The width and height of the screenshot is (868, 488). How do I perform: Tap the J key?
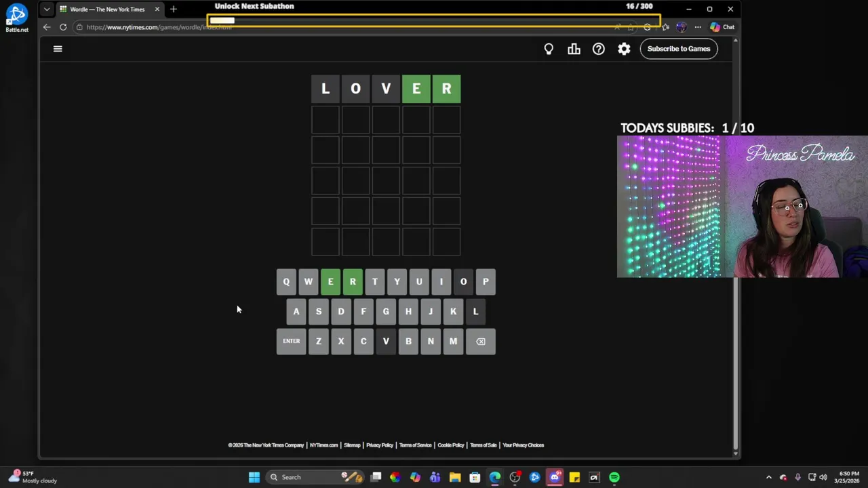(x=431, y=312)
